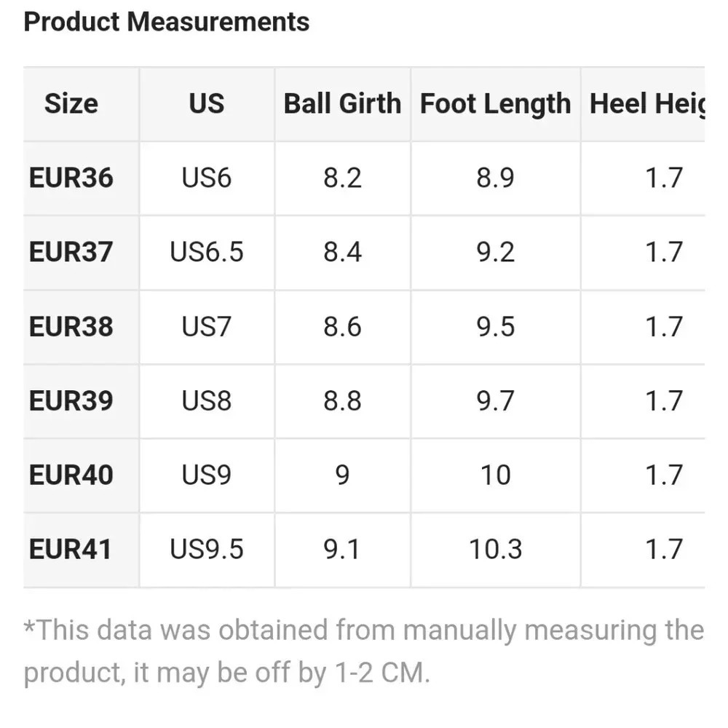Click the 8.6 ball girth value
Screen dimensions: 728x728
click(342, 326)
